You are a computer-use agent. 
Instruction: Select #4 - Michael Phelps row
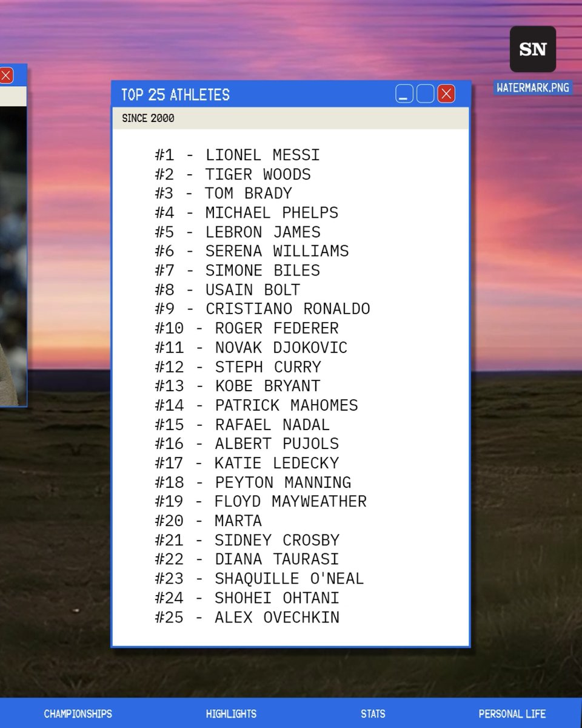click(x=246, y=213)
